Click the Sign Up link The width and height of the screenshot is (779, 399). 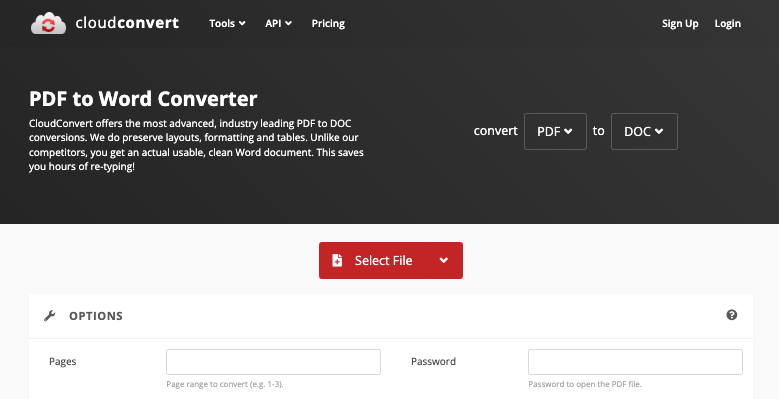click(680, 23)
